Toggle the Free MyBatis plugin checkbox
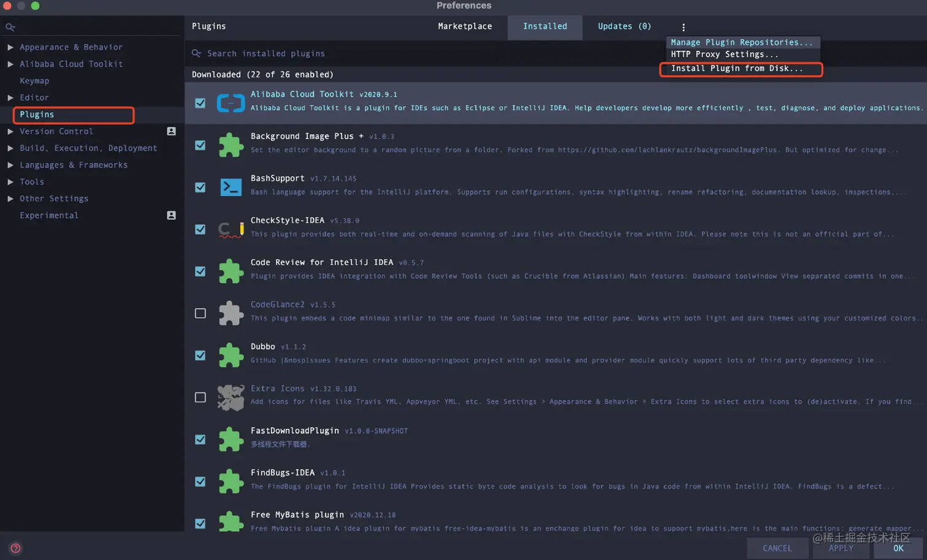The image size is (927, 560). pos(200,523)
